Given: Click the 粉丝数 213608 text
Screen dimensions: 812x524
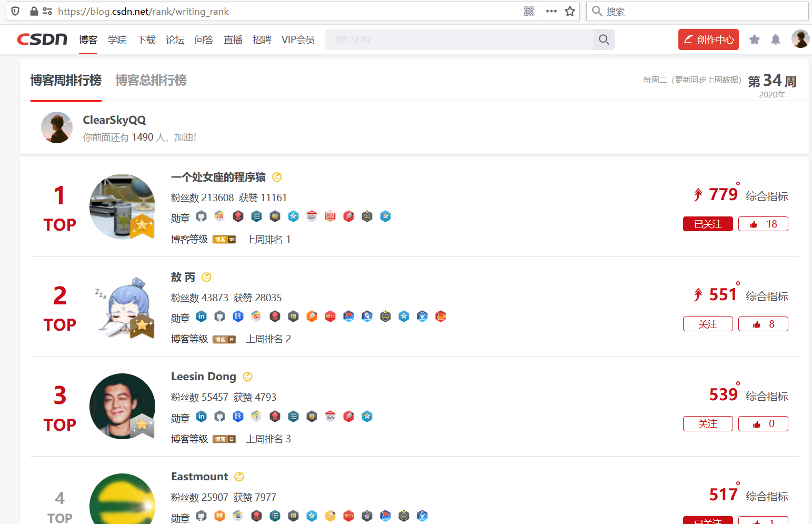Looking at the screenshot, I should coord(203,197).
